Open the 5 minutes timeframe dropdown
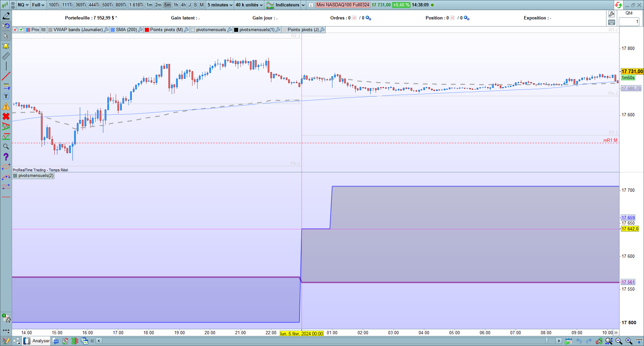The width and height of the screenshot is (644, 346). point(220,5)
